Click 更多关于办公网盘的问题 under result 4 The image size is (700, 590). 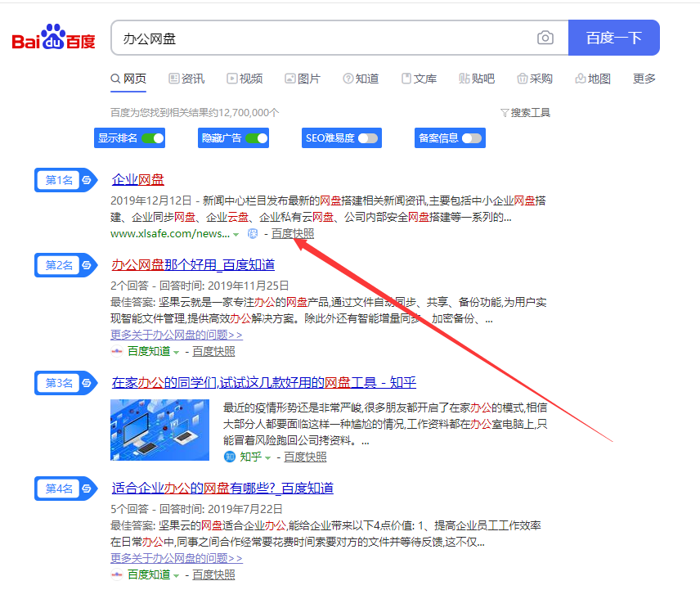(x=177, y=558)
